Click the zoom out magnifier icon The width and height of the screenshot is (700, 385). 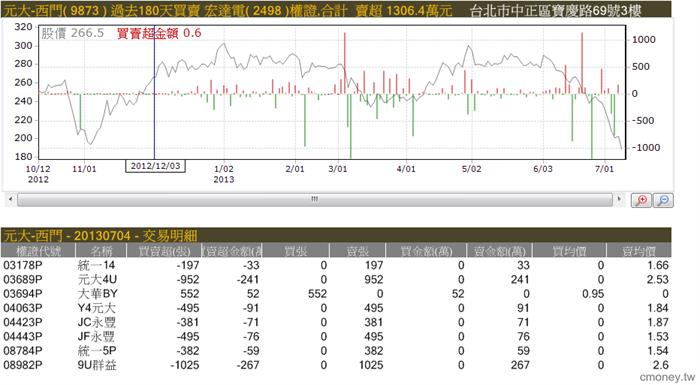663,200
